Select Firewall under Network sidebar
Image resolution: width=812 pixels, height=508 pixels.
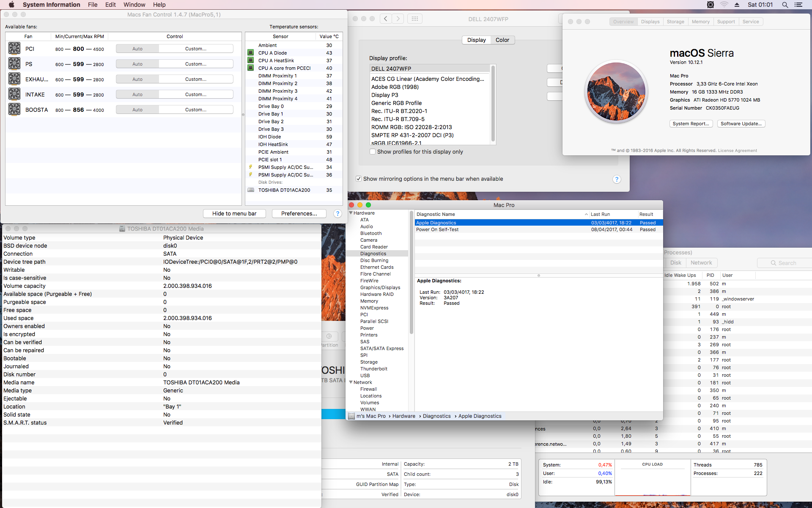(377, 389)
